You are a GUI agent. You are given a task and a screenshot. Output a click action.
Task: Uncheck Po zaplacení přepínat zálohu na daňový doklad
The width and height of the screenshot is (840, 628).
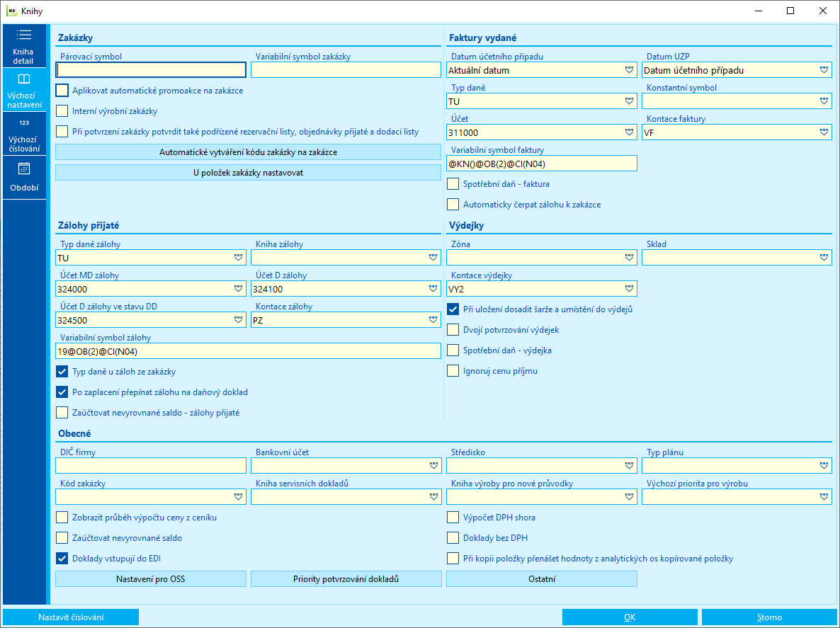click(62, 392)
